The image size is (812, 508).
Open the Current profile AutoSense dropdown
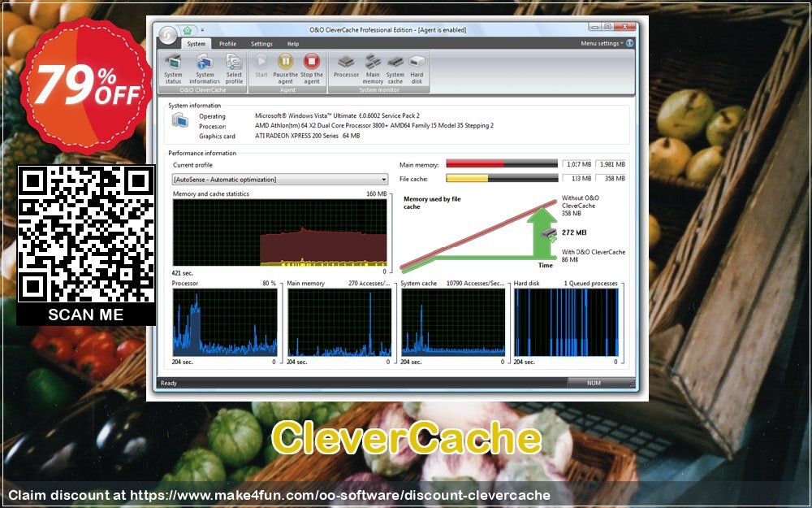click(x=280, y=180)
